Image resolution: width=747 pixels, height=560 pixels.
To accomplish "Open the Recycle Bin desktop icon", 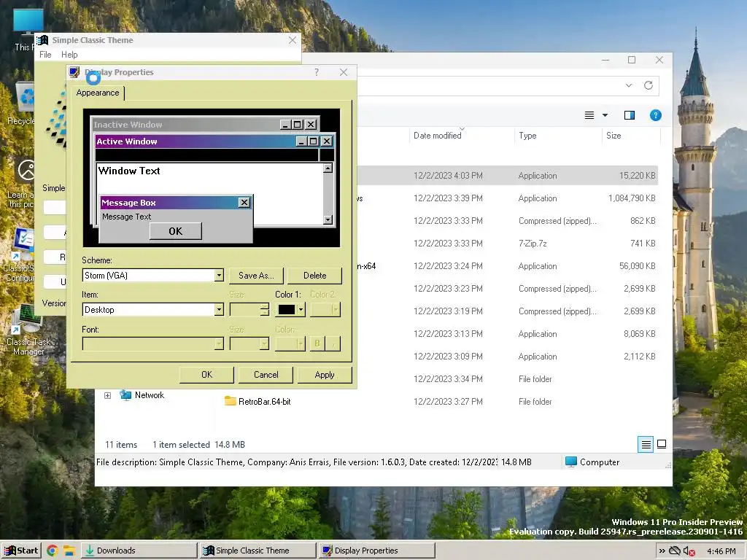I will pyautogui.click(x=20, y=102).
